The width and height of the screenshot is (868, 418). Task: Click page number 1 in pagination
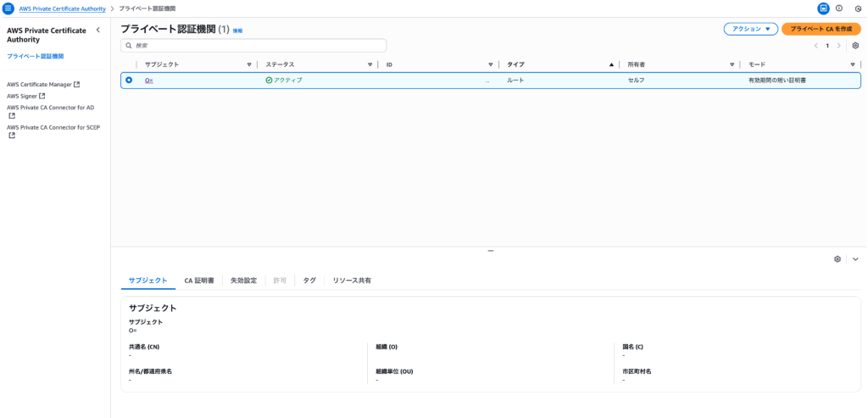click(827, 46)
